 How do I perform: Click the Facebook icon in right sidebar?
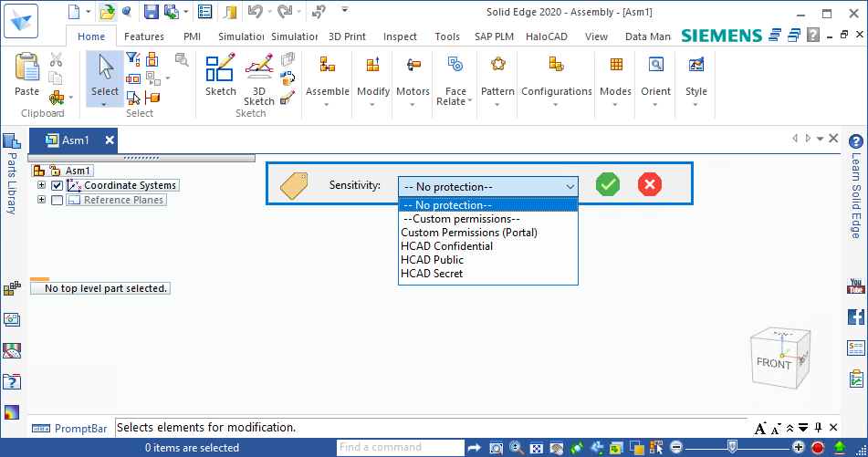(856, 317)
